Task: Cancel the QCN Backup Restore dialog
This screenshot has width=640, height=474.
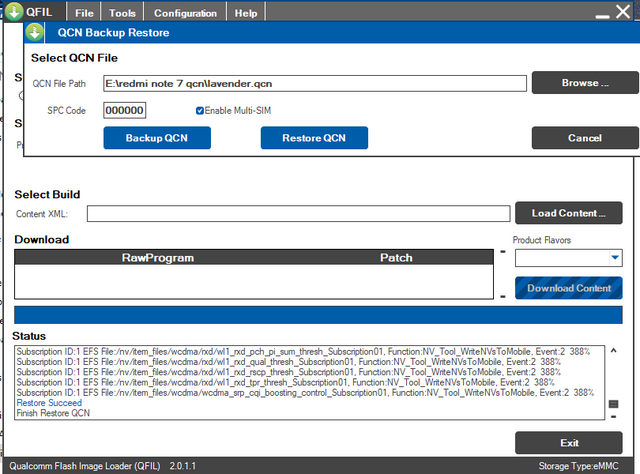Action: (x=585, y=138)
